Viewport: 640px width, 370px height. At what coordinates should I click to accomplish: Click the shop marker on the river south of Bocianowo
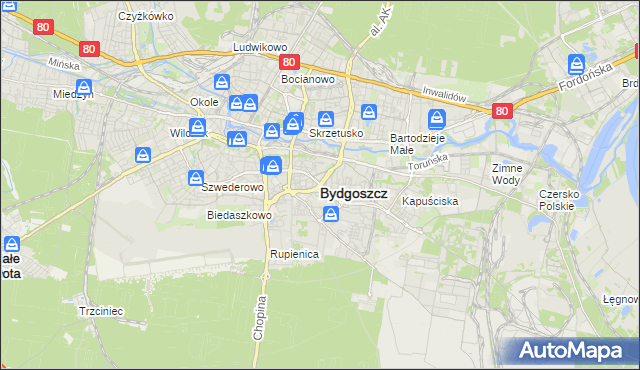pos(272,131)
